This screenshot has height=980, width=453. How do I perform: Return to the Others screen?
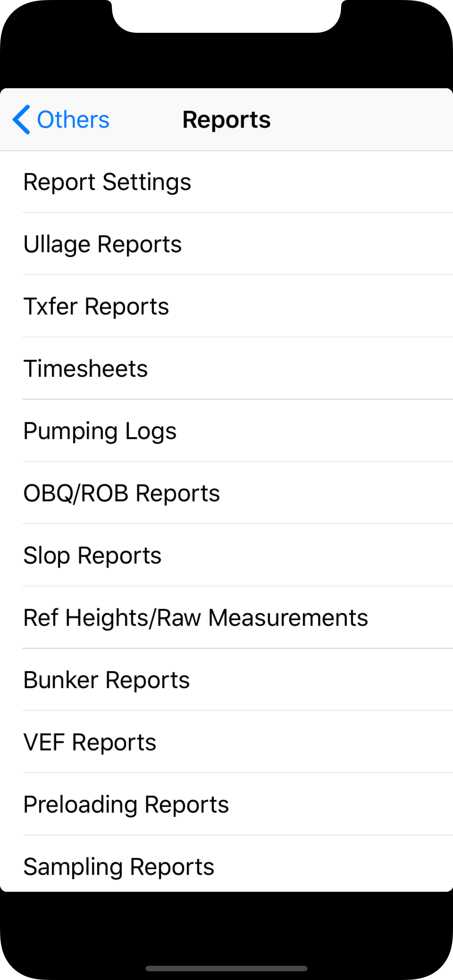click(x=61, y=120)
